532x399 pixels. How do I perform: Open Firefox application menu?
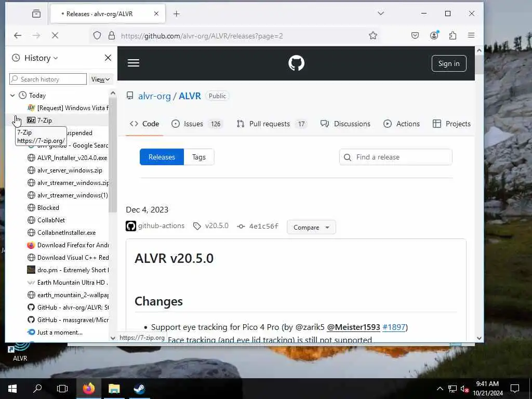point(471,36)
